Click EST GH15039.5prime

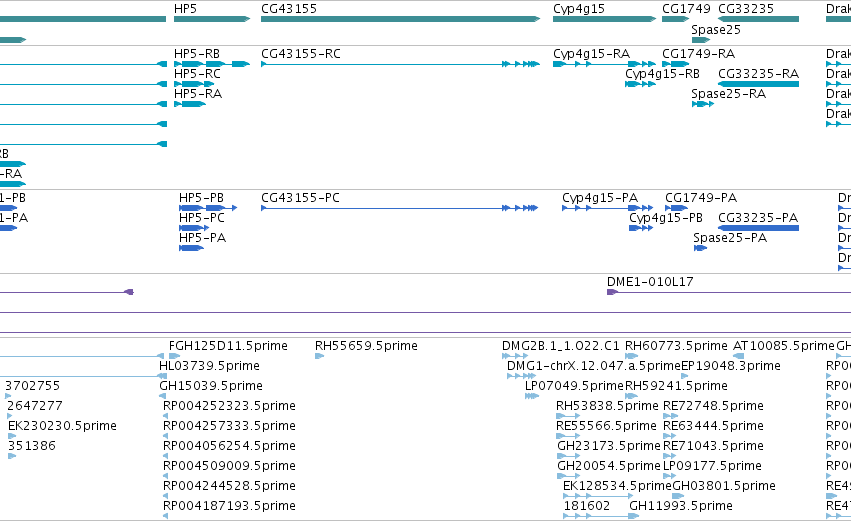pyautogui.click(x=211, y=386)
